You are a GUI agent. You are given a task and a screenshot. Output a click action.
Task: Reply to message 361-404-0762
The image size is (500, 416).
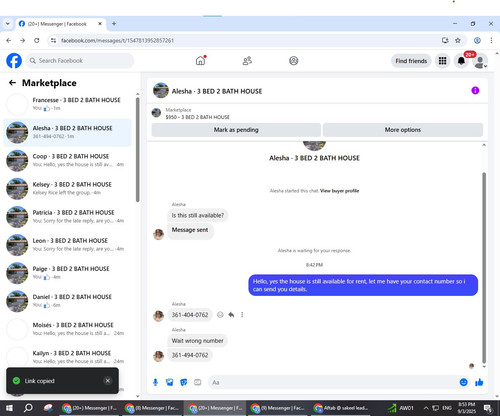pos(231,314)
